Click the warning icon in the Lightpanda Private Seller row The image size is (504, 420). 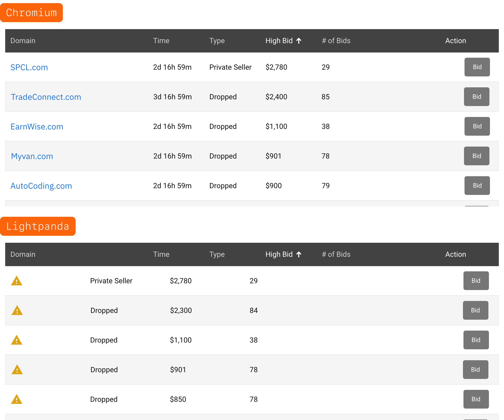(x=17, y=281)
